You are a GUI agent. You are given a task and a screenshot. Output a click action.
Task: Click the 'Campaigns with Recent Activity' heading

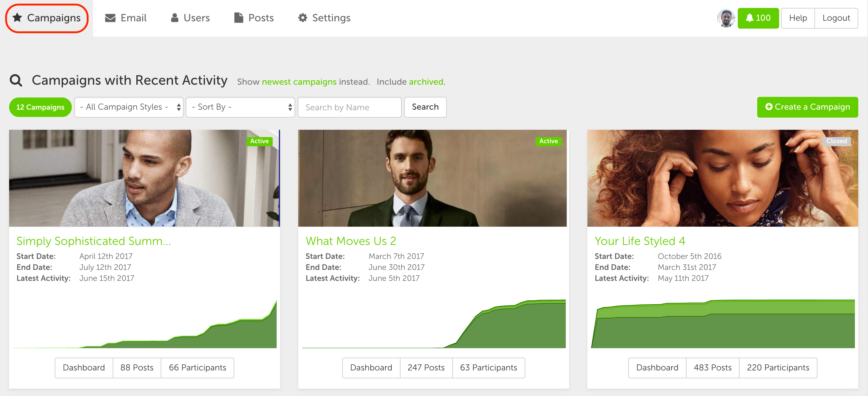click(x=129, y=81)
